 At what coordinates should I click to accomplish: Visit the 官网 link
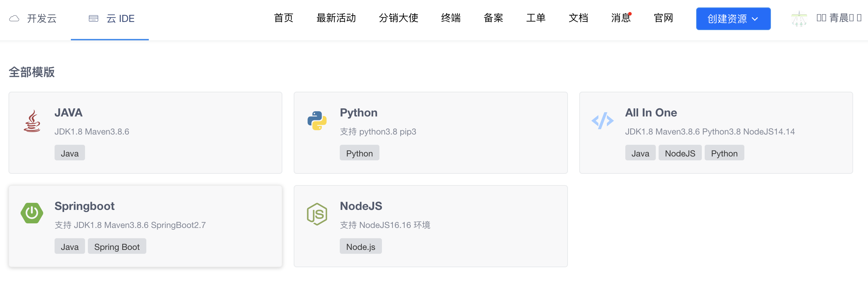[664, 18]
